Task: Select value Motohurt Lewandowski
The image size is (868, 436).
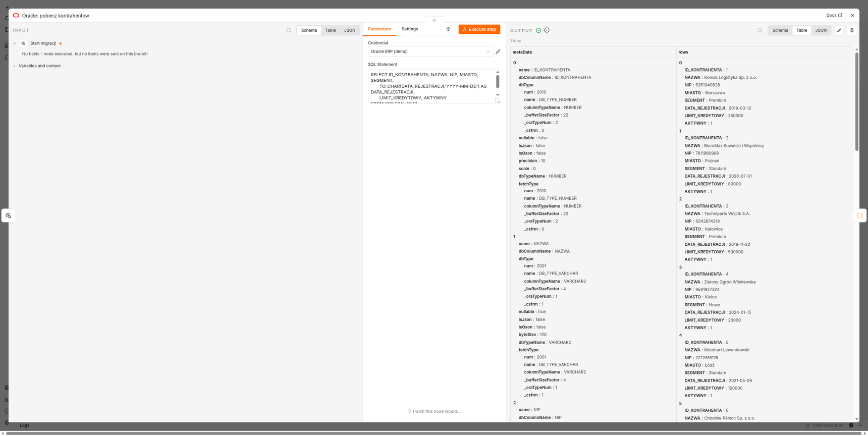Action: point(727,350)
